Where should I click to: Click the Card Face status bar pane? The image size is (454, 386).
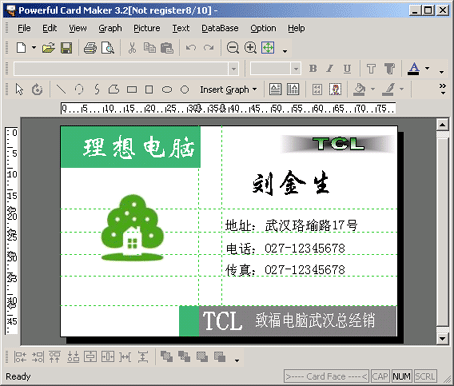point(326,376)
